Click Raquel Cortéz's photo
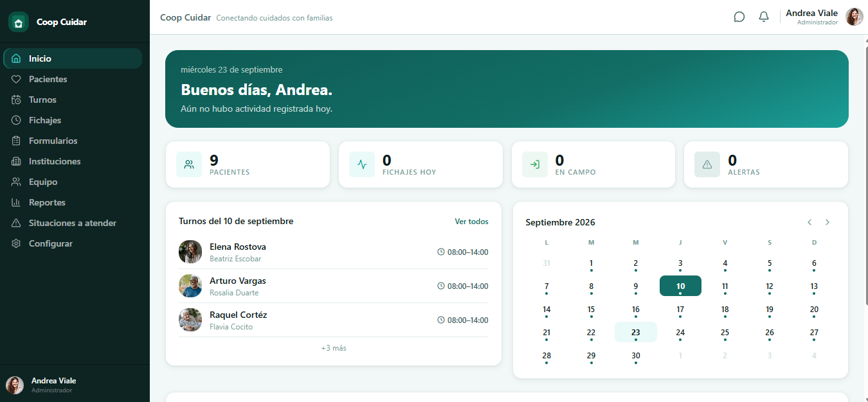This screenshot has width=868, height=402. tap(190, 320)
